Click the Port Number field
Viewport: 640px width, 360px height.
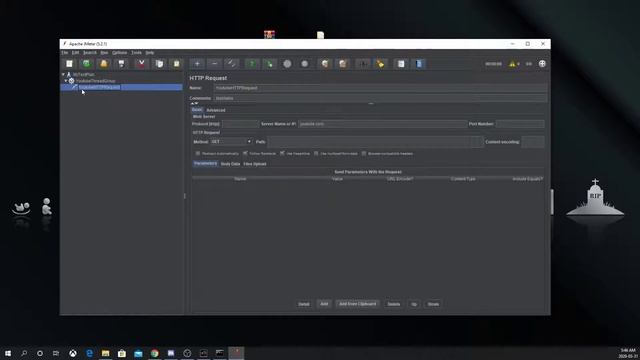pos(520,124)
